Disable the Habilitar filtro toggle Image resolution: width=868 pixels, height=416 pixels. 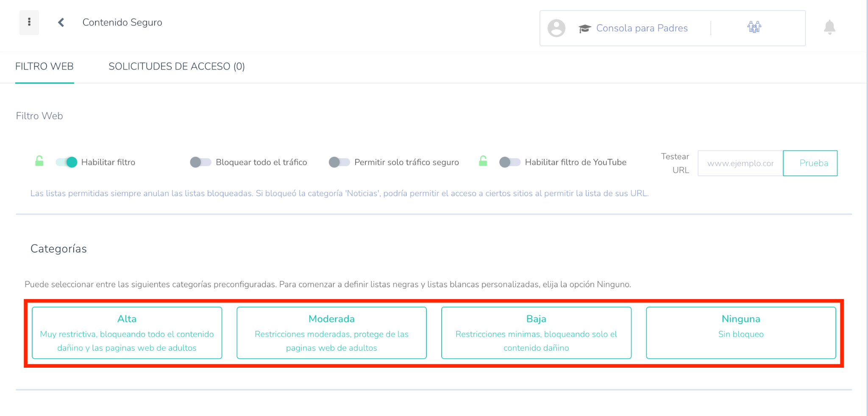(67, 162)
